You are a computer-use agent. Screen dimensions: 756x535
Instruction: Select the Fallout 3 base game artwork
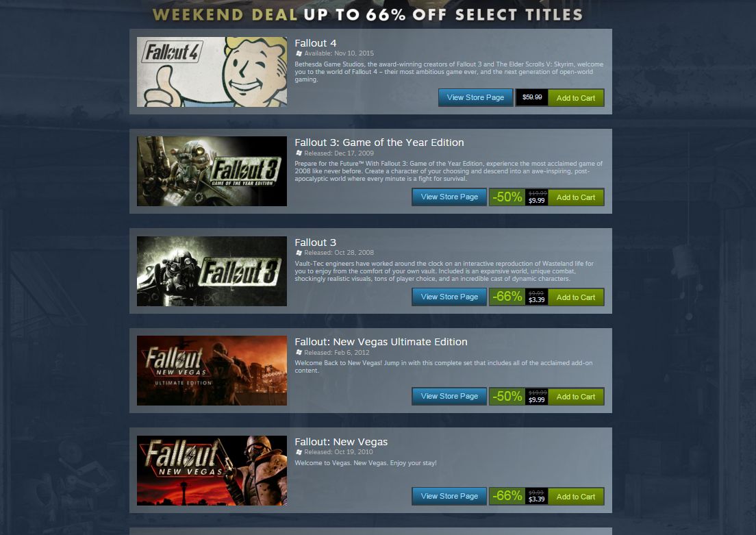(x=212, y=271)
